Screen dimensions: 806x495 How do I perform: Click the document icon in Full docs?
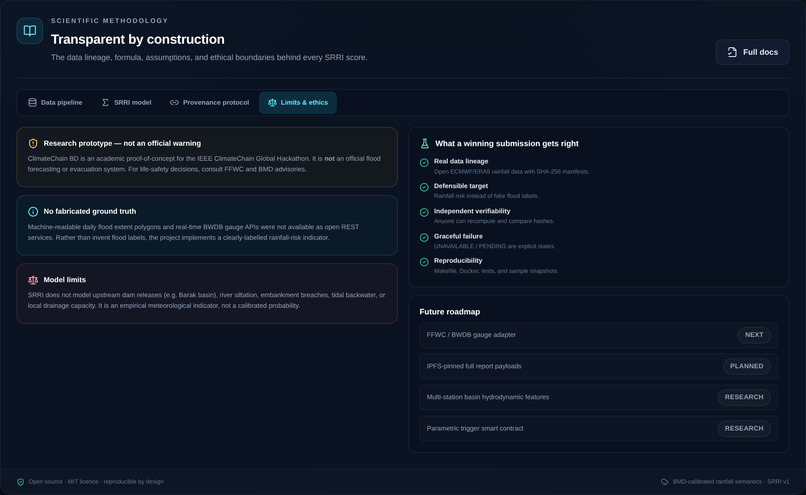(x=732, y=52)
